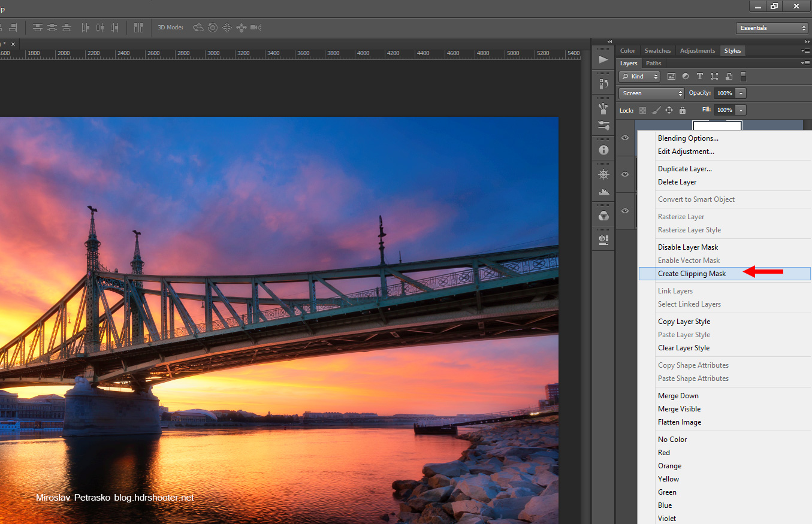Image resolution: width=812 pixels, height=524 pixels.
Task: Apply Red color label to layer
Action: click(664, 453)
